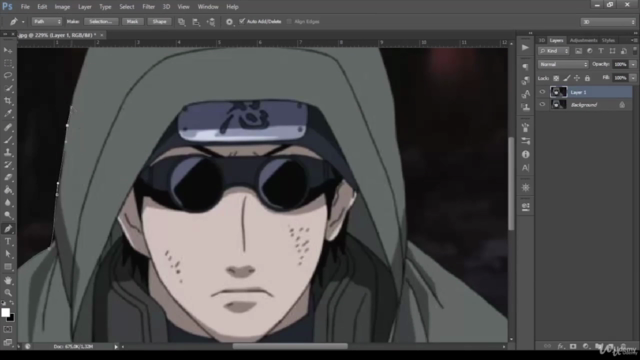Select the Lasso tool
The width and height of the screenshot is (640, 360).
tap(8, 76)
